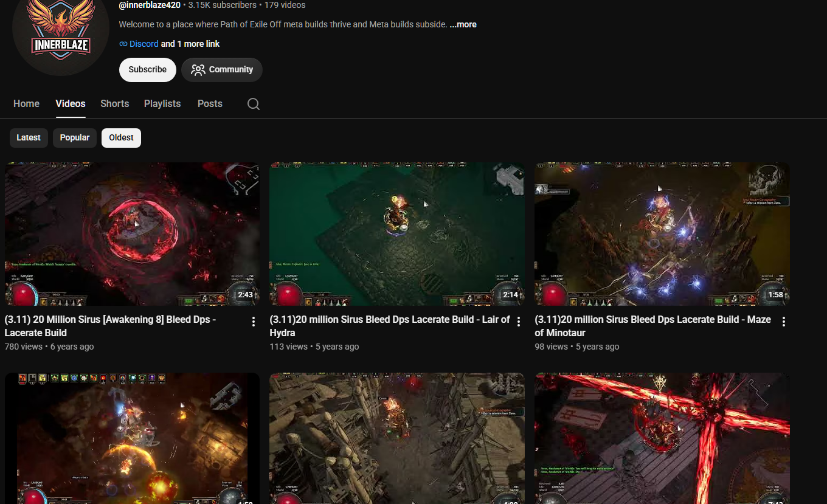The width and height of the screenshot is (827, 504).
Task: Click the '780 views • 6 years ago' text
Action: click(x=49, y=347)
